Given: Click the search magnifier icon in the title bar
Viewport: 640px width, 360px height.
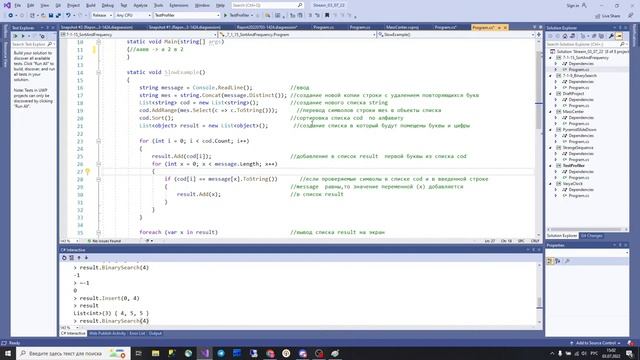Looking at the screenshot, I should 300,5.
